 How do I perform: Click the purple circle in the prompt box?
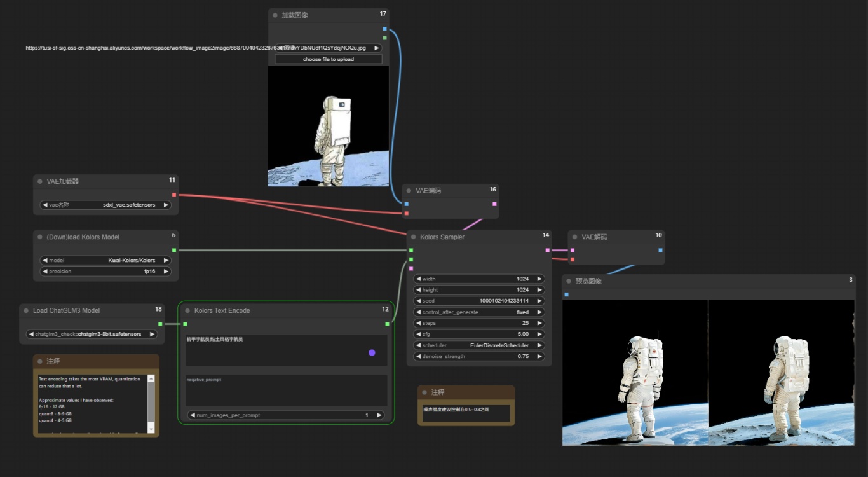tap(372, 352)
